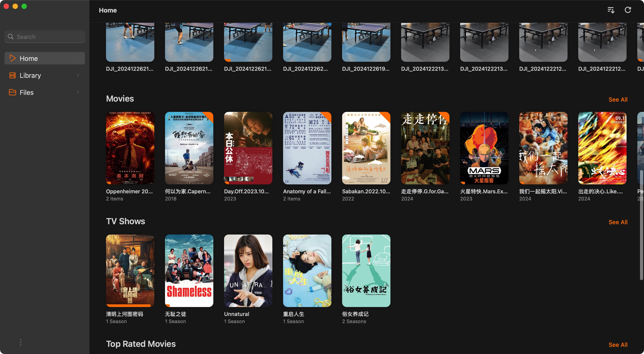Screen dimensions: 644x354
Task: Expand the Home sidebar chevron
Action: [x=78, y=58]
